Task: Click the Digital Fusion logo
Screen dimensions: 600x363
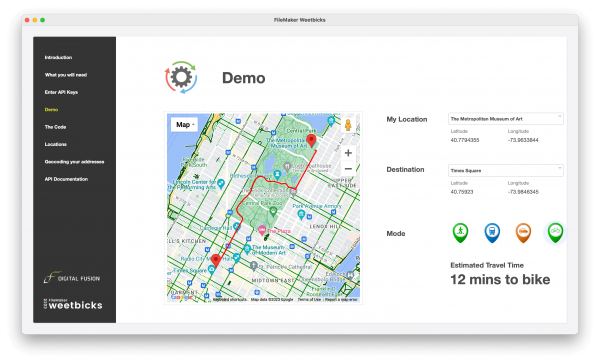Action: [72, 277]
